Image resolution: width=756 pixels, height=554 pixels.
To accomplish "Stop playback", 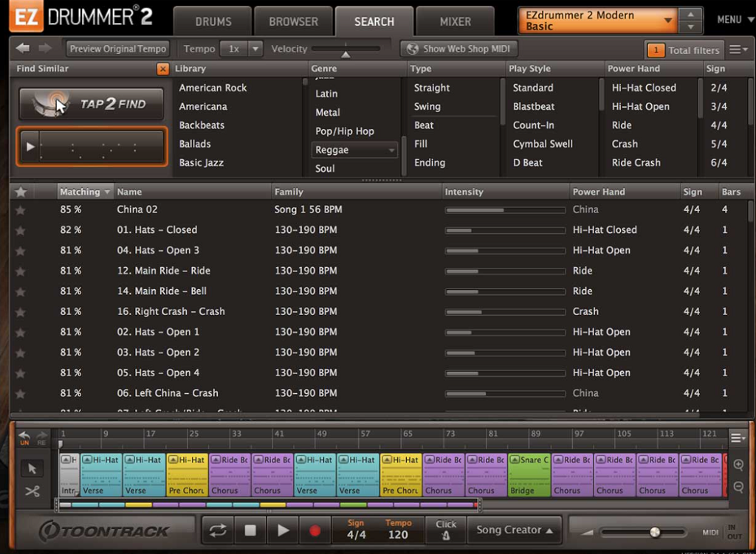I will (250, 530).
